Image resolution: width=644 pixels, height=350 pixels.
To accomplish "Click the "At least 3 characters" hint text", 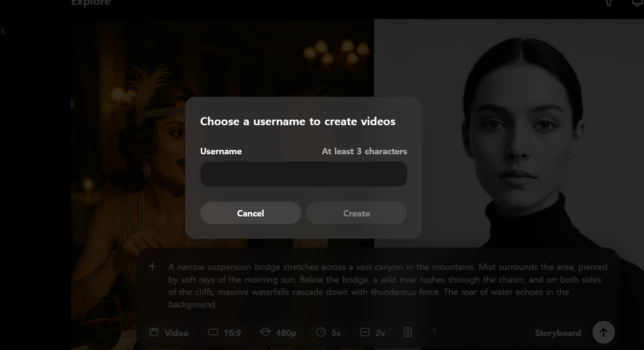I will pos(364,151).
